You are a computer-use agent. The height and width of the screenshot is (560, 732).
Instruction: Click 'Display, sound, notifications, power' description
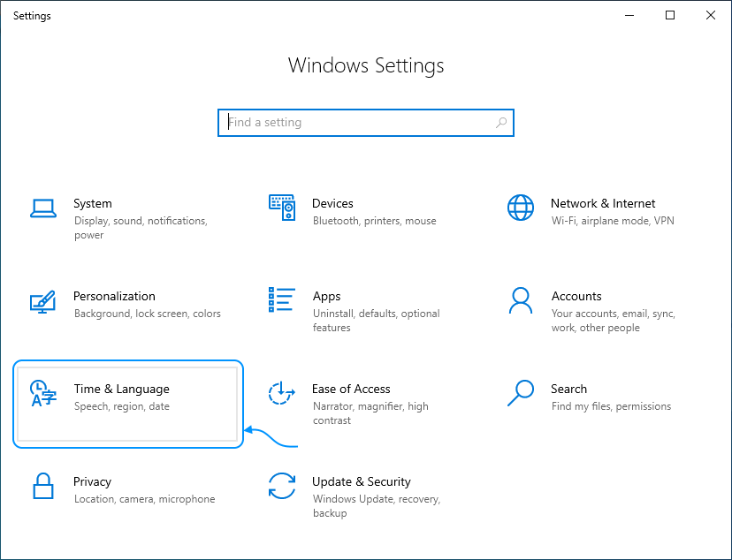pos(141,228)
